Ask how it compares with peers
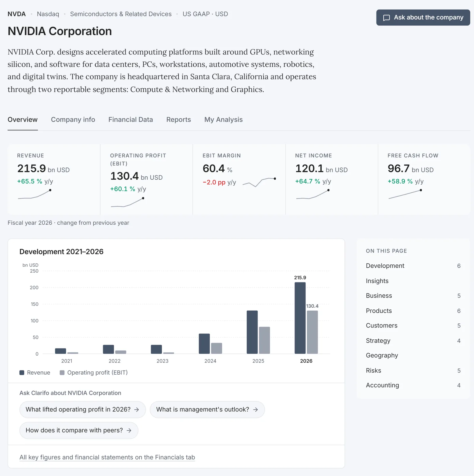 tap(79, 430)
